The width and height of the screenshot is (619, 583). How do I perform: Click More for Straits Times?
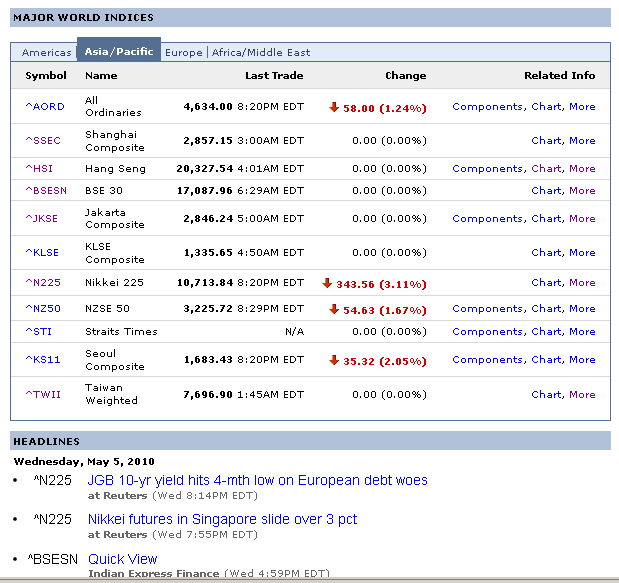click(582, 332)
